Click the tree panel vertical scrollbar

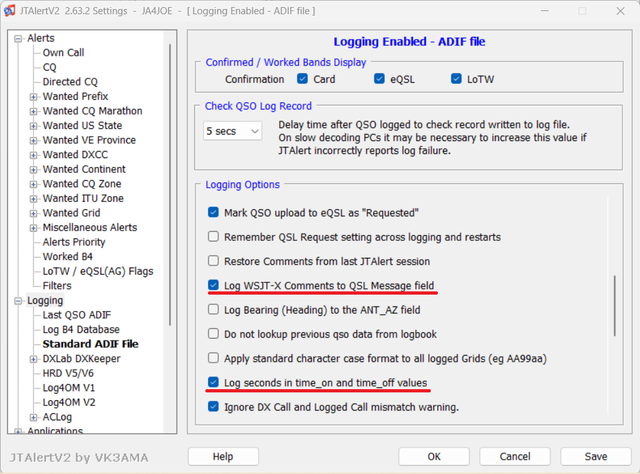170,184
